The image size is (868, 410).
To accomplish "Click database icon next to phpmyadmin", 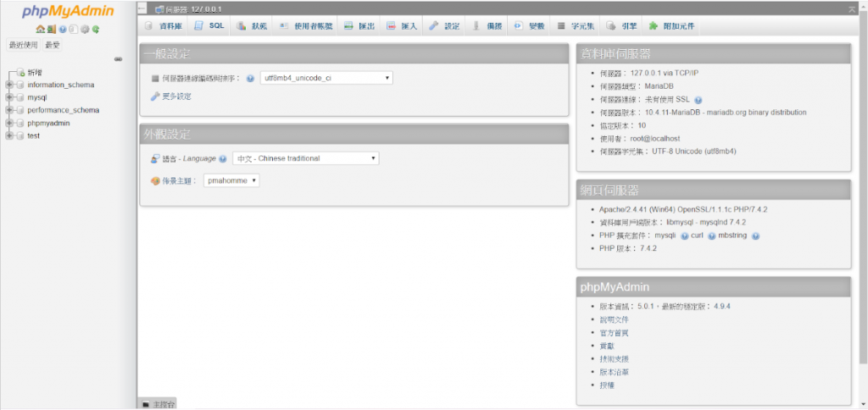I will 20,123.
